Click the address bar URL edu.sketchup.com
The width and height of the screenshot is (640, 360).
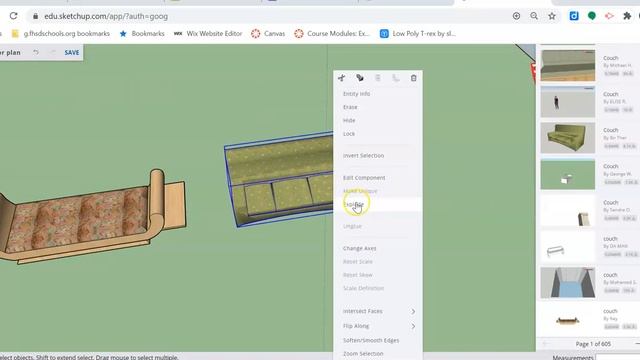[106, 16]
